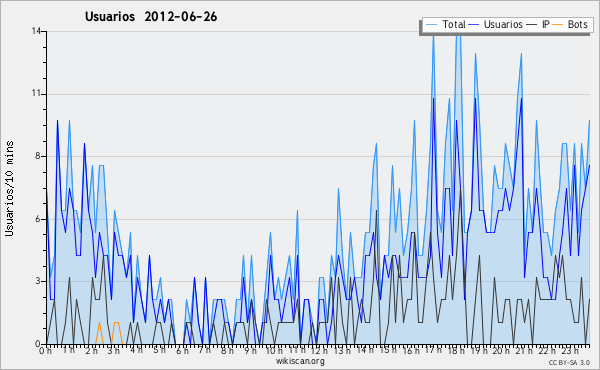Click the '12 h' x-axis label
600x370 pixels.
point(320,350)
